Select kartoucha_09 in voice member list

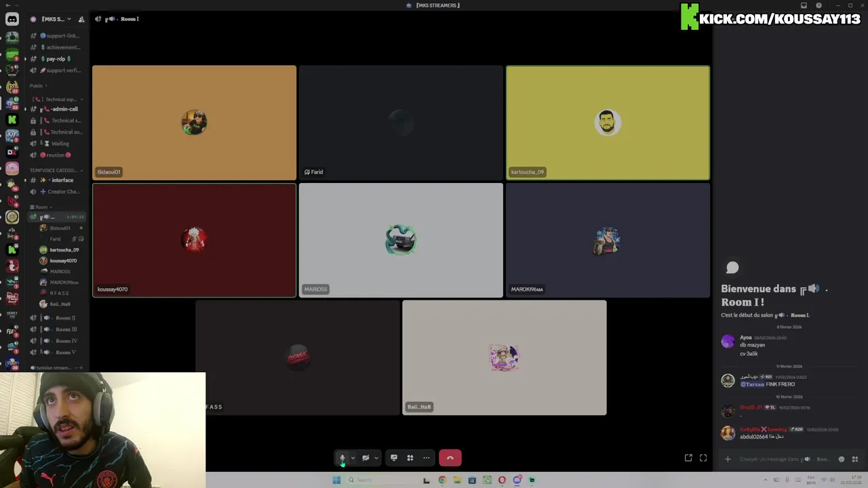coord(61,250)
